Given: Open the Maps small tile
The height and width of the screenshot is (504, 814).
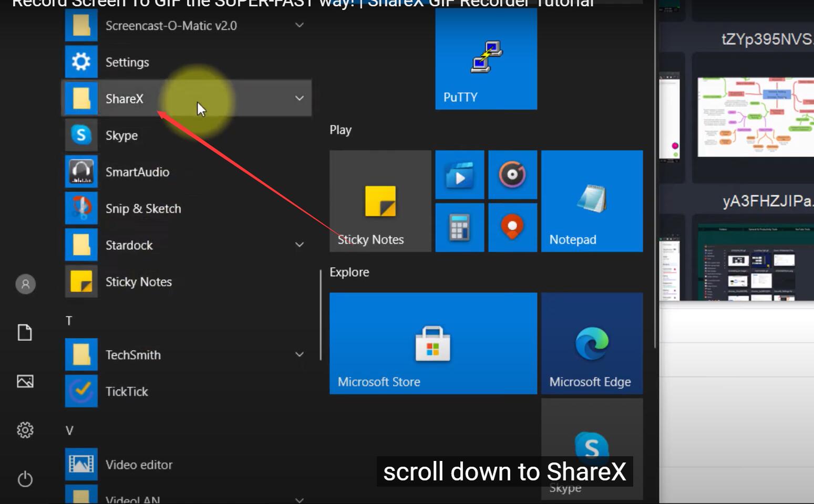Looking at the screenshot, I should coord(512,227).
